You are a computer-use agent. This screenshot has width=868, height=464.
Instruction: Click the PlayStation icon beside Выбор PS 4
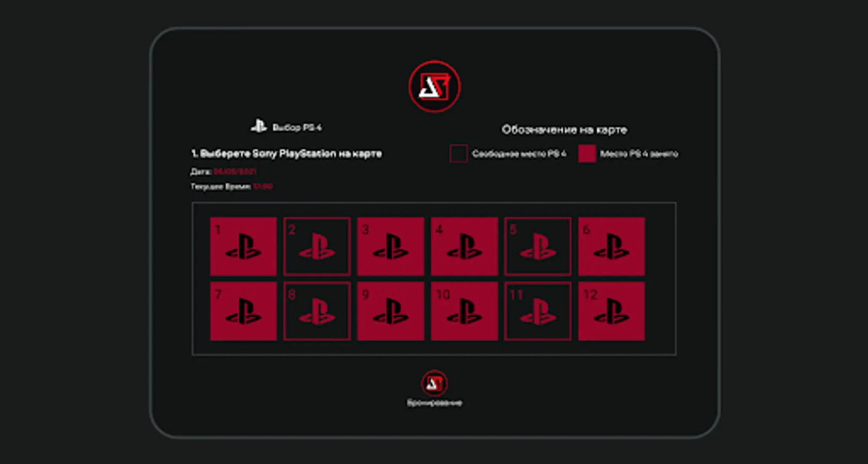pos(259,126)
